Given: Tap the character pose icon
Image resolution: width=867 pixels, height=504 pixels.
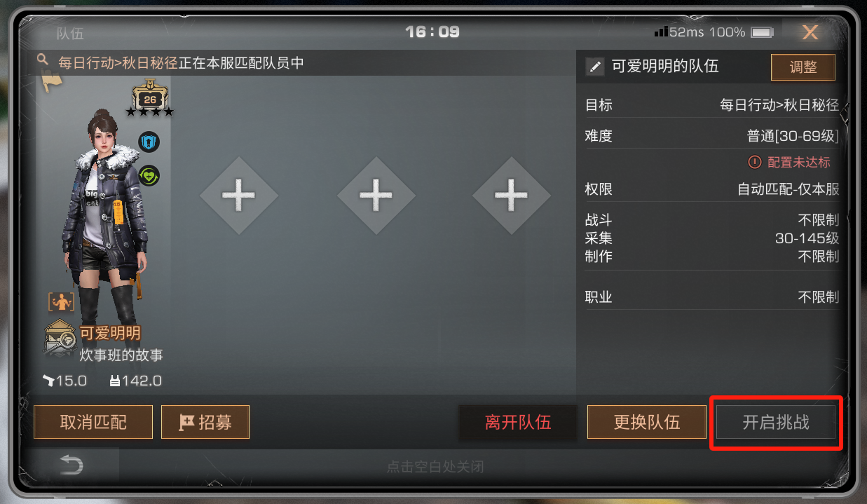Looking at the screenshot, I should (x=62, y=302).
